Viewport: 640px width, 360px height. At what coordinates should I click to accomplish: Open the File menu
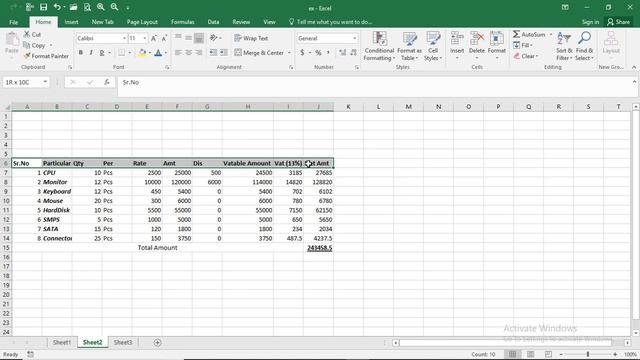13,22
